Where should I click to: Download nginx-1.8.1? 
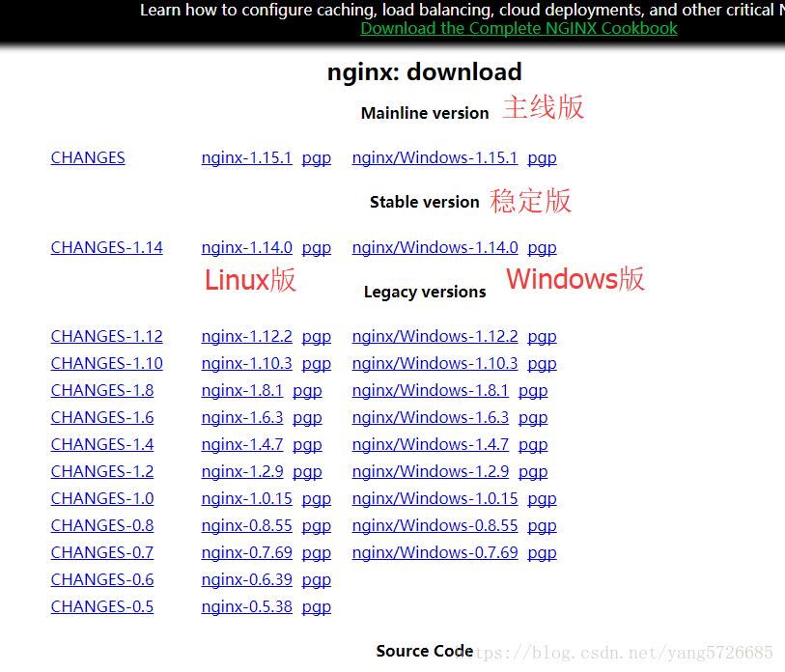click(242, 391)
